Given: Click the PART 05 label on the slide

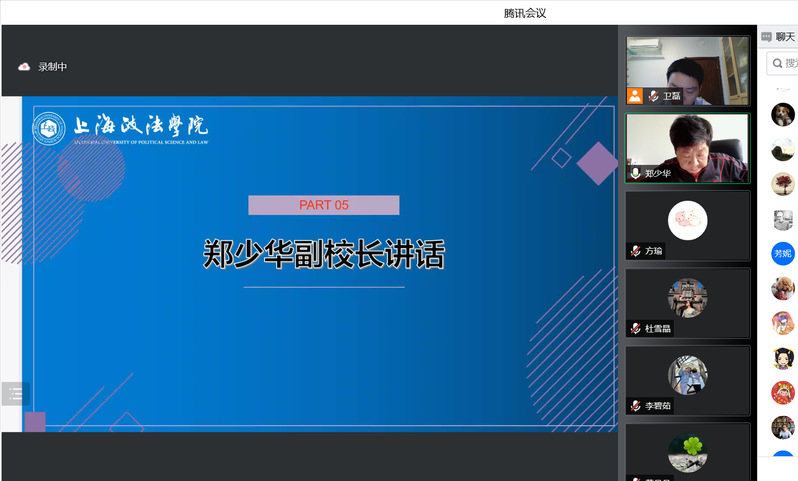Looking at the screenshot, I should [323, 205].
